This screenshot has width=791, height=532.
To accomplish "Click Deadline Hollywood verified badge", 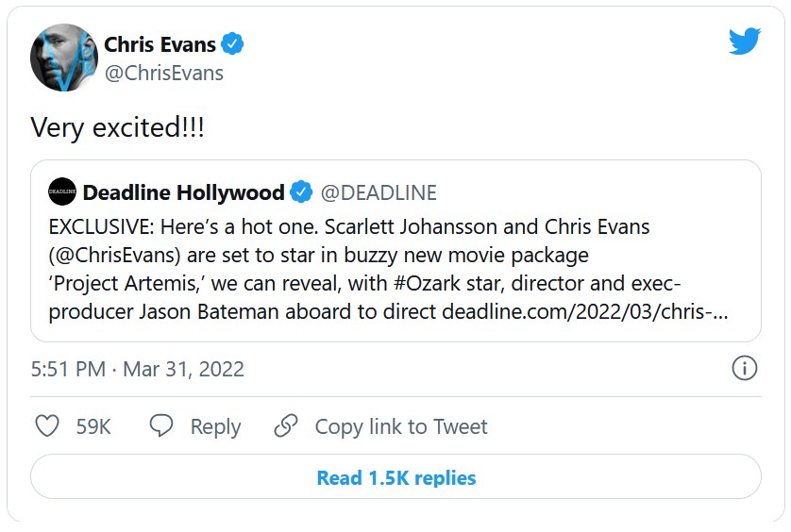I will click(301, 192).
